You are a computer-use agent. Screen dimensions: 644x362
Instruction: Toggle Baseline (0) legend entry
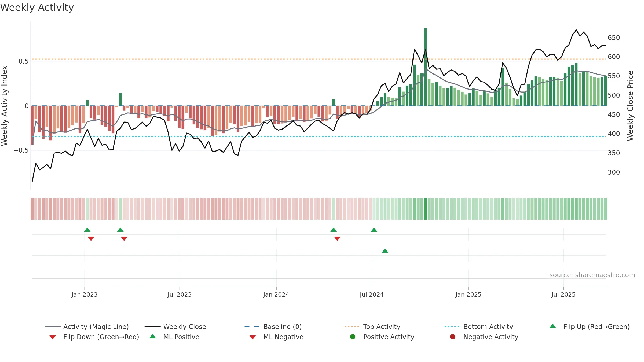[273, 327]
